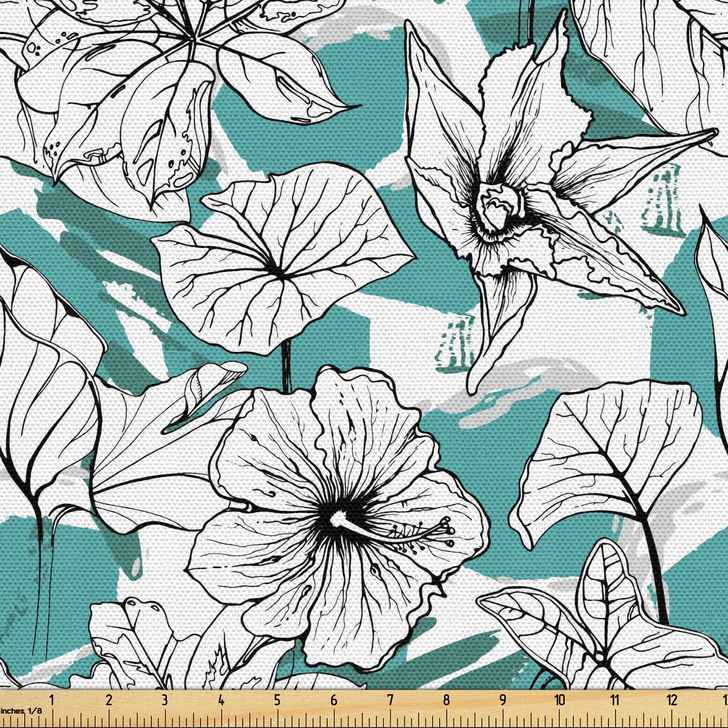Click the number 12 on the ruler

[672, 700]
